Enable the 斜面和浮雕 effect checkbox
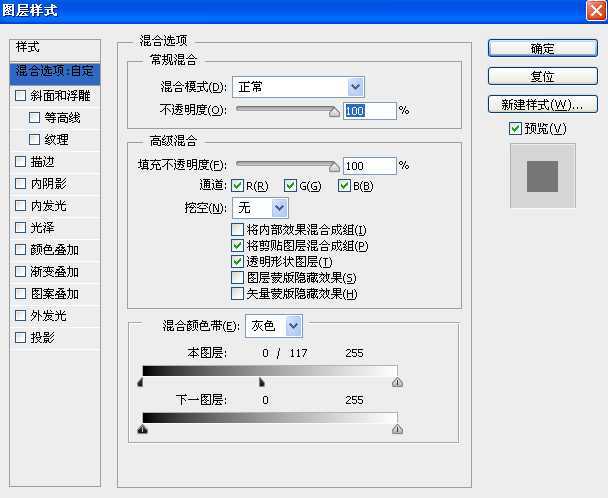Screen dimensions: 608x498 point(21,97)
